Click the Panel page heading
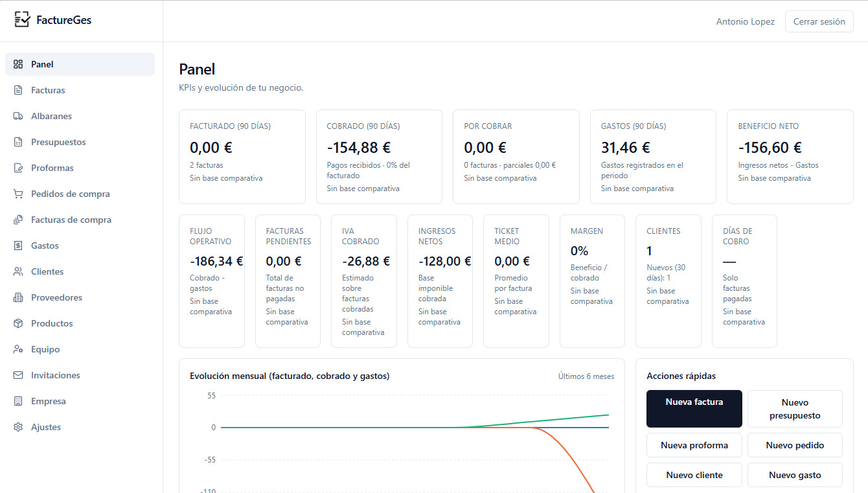The height and width of the screenshot is (493, 868). [x=197, y=69]
